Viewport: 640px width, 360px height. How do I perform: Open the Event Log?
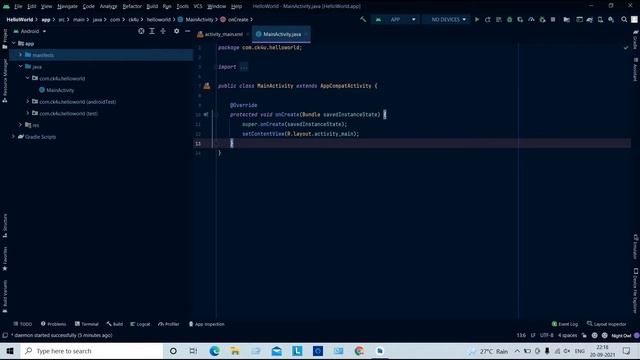[564, 324]
